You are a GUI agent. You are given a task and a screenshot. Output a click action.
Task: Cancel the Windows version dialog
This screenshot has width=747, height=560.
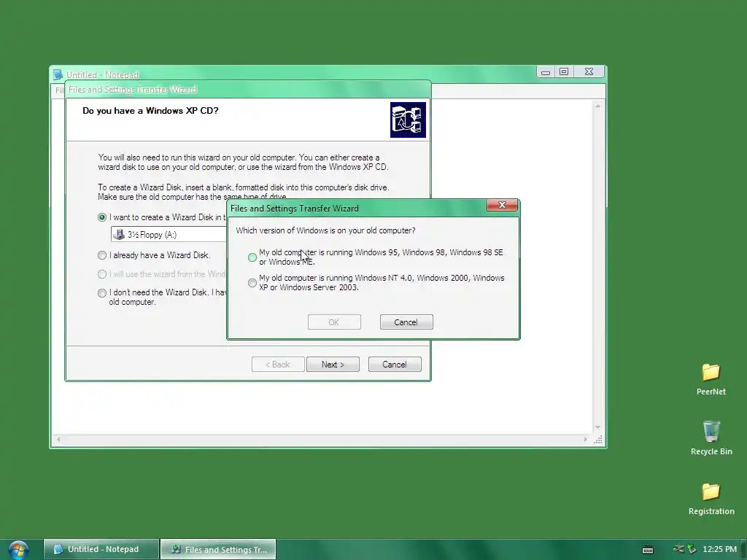coord(406,322)
